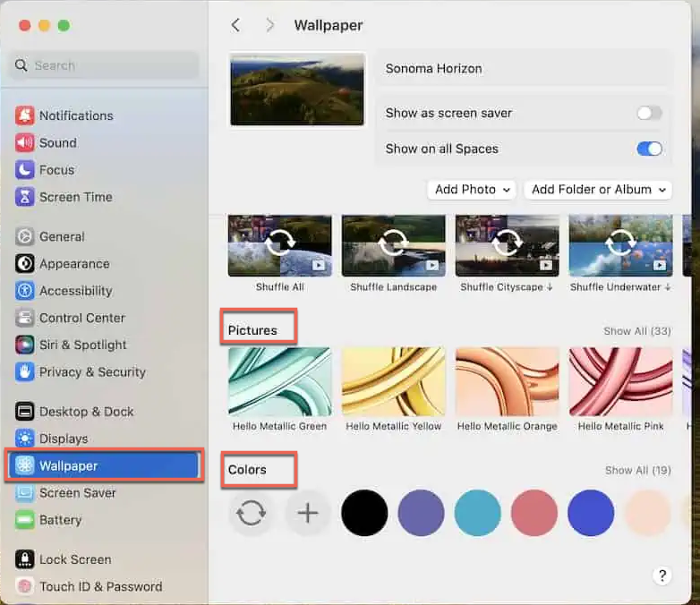The width and height of the screenshot is (700, 605).
Task: Click the magnifier icon in search field
Action: 21,65
